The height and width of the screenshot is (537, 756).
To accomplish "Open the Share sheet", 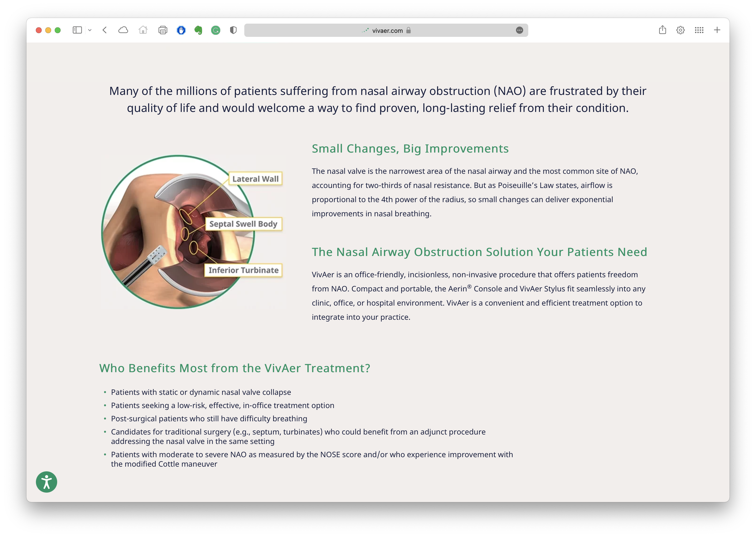I will [662, 30].
